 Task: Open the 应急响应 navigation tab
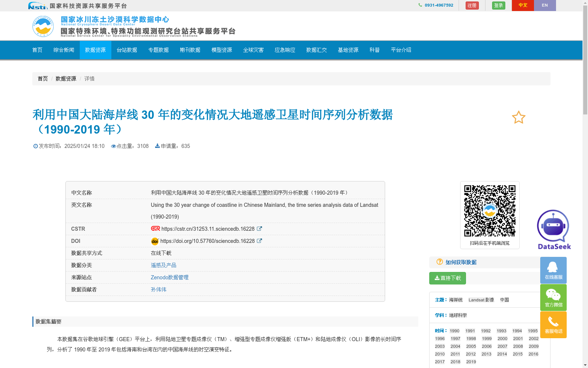285,50
